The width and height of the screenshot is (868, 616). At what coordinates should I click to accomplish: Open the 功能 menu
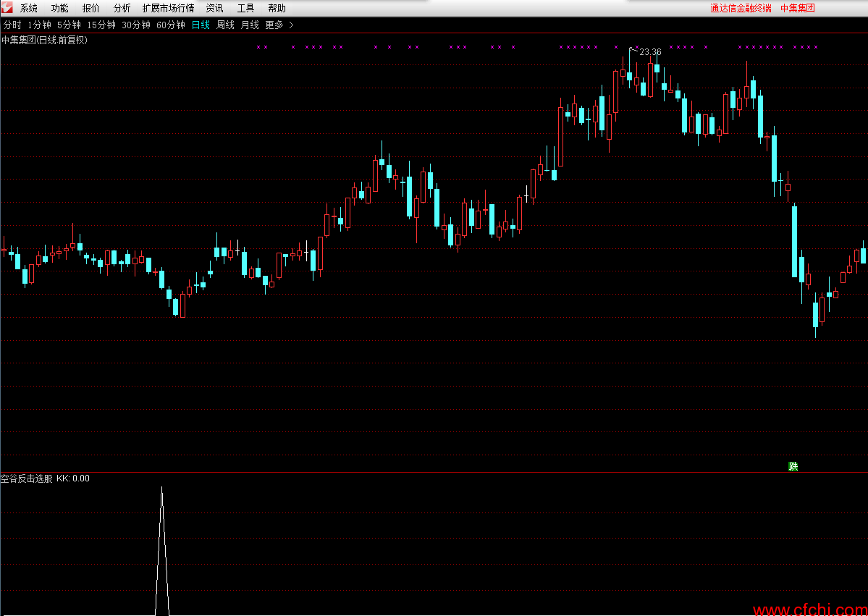pyautogui.click(x=60, y=8)
